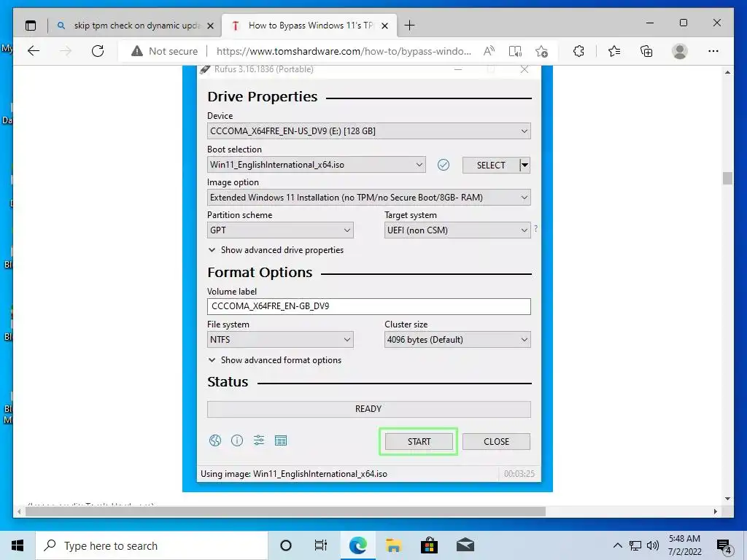Open the Target system dropdown
747x560 pixels.
pyautogui.click(x=457, y=230)
